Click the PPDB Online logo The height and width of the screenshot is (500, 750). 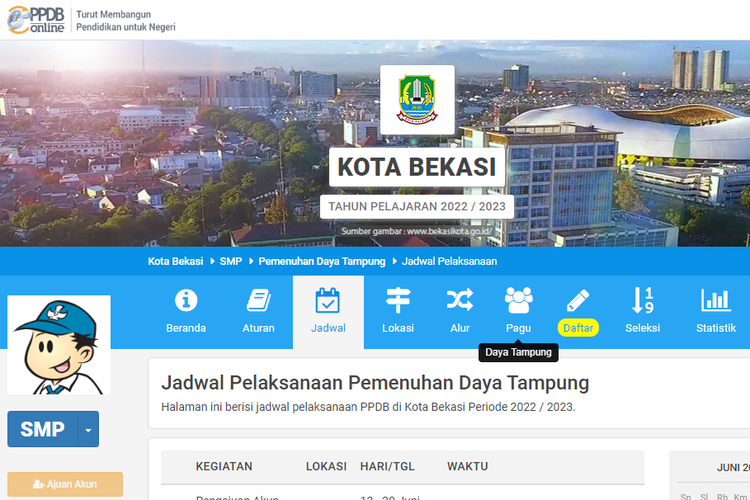(x=36, y=20)
